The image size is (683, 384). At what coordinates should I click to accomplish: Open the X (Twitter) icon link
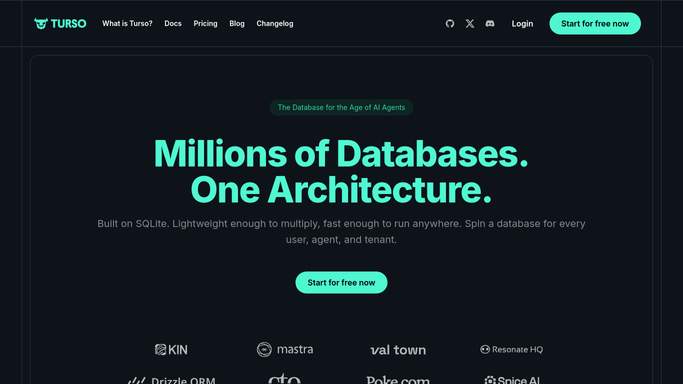click(470, 24)
